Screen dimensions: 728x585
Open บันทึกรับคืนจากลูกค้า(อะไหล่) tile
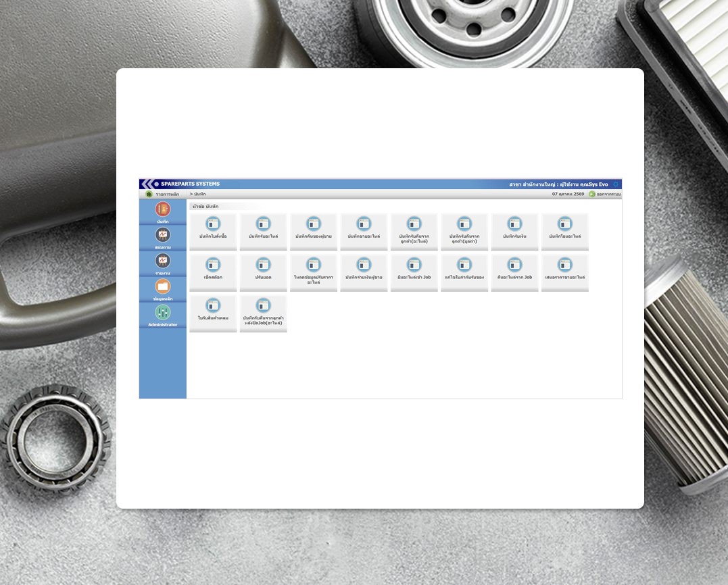tap(414, 232)
